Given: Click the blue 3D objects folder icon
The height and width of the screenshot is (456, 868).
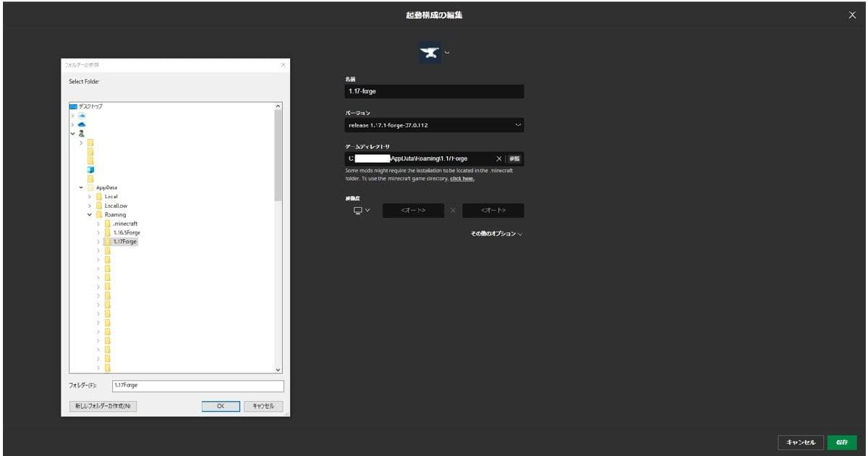Looking at the screenshot, I should tap(90, 169).
